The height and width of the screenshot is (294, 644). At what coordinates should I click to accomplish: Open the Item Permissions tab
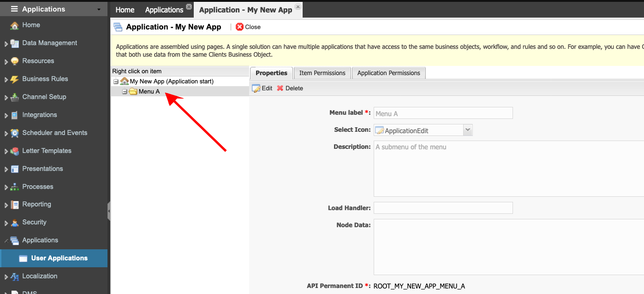pos(322,73)
